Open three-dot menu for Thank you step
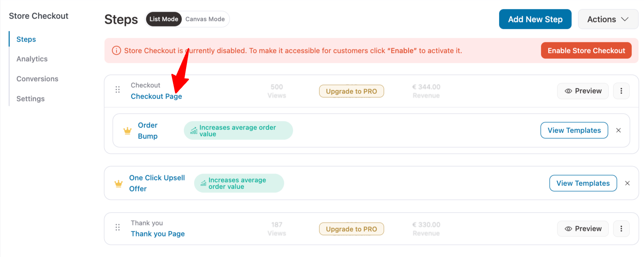This screenshot has width=644, height=257. coord(621,229)
